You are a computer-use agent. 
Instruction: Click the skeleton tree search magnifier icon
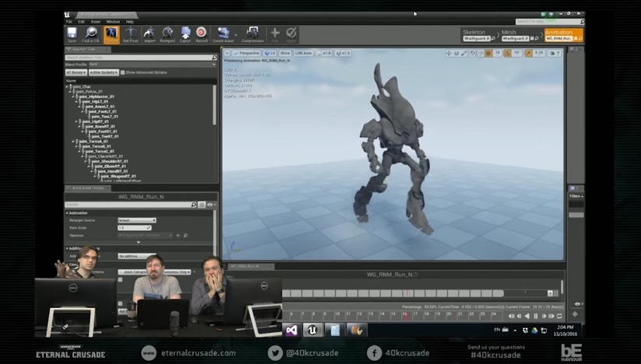click(214, 58)
